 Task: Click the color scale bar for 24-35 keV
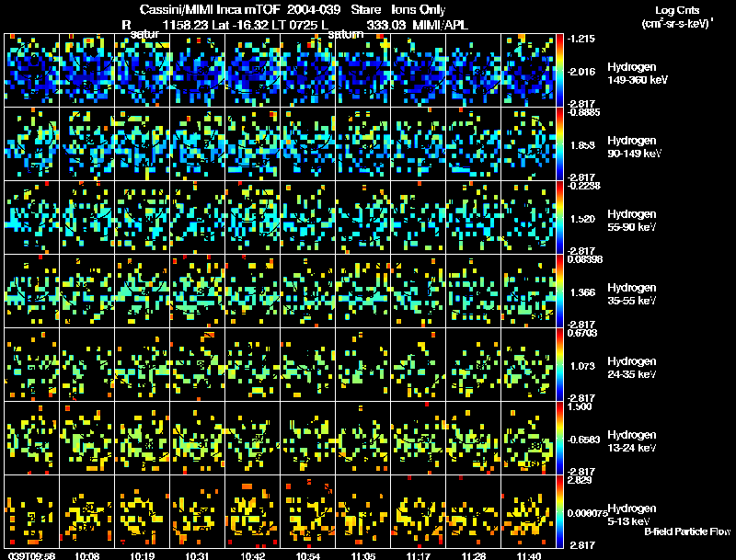559,365
